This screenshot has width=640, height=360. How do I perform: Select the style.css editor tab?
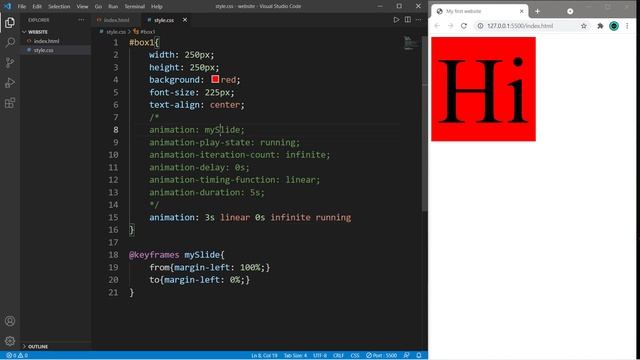(x=164, y=20)
